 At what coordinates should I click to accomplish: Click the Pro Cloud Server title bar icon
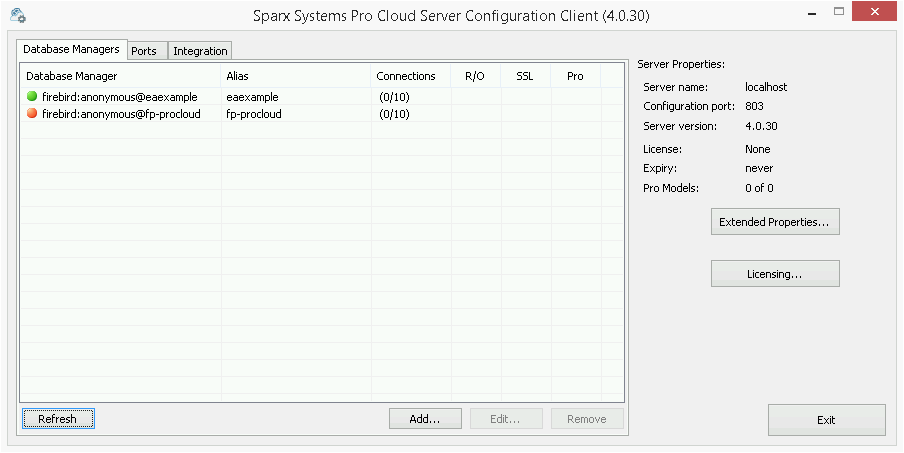17,16
